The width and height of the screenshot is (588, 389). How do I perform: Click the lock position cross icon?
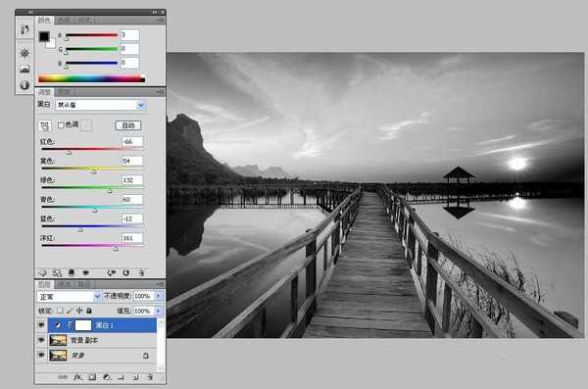tap(79, 311)
